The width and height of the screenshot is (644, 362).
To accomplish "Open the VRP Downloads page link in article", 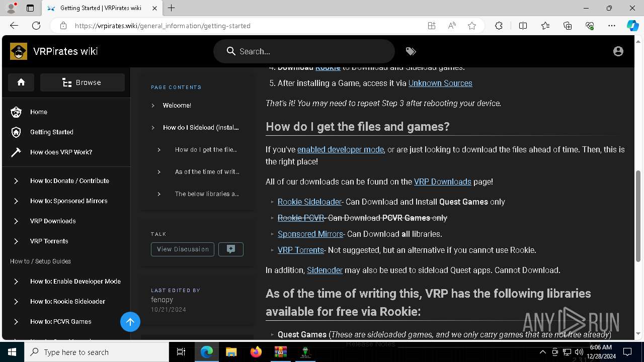I will point(443,182).
